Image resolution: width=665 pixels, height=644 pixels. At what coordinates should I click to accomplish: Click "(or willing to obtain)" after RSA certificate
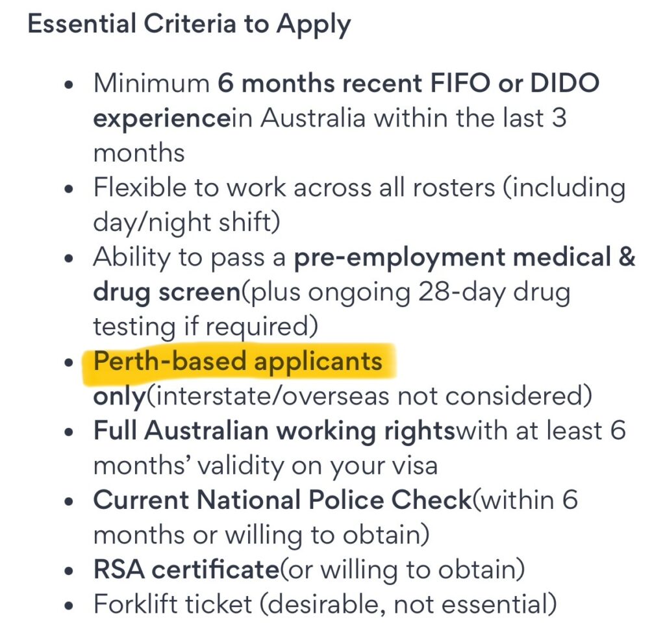pyautogui.click(x=401, y=570)
